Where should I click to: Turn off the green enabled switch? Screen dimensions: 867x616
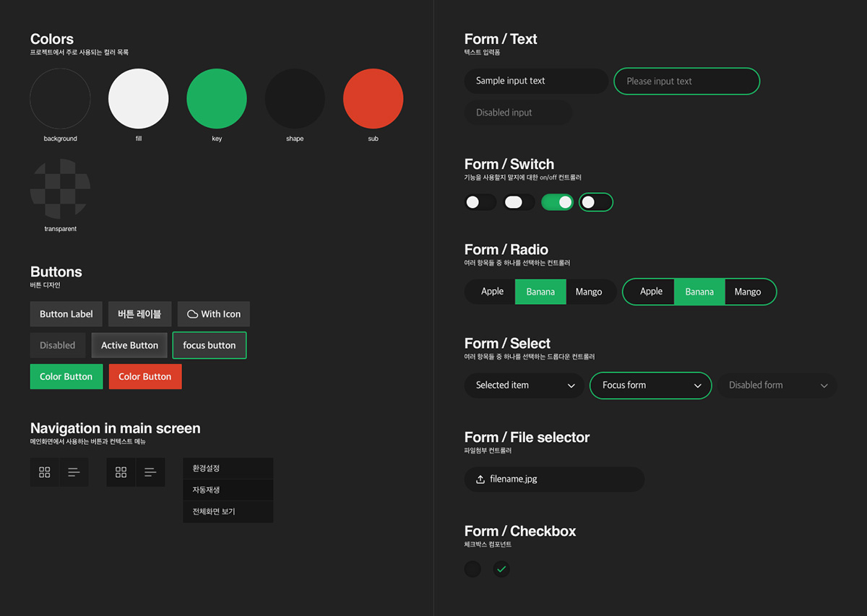557,202
